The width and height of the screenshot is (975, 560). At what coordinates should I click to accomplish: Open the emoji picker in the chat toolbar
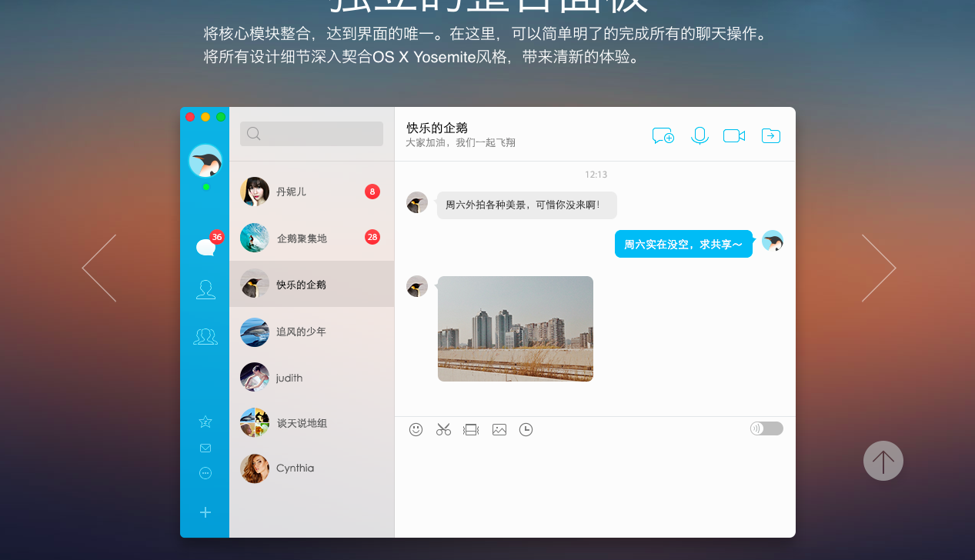click(416, 429)
